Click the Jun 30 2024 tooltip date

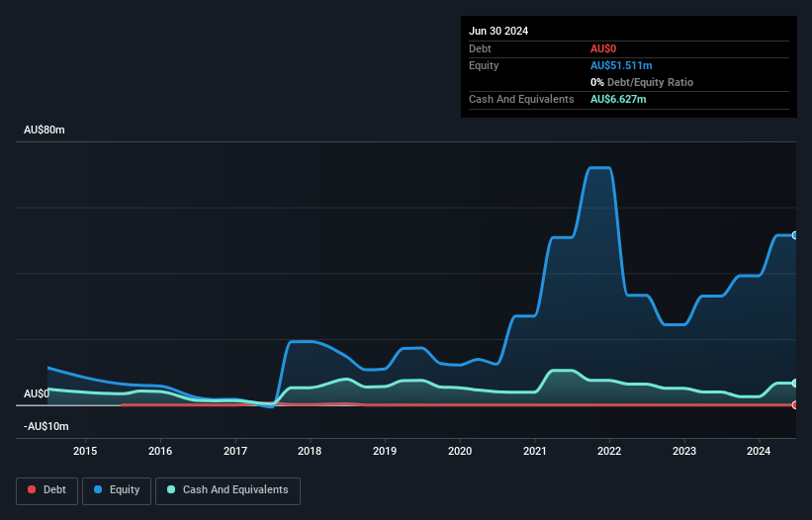498,31
